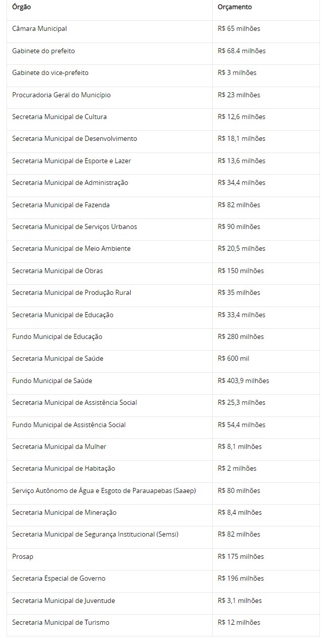Select Secretaria Municipal de Cultura row

point(59,117)
